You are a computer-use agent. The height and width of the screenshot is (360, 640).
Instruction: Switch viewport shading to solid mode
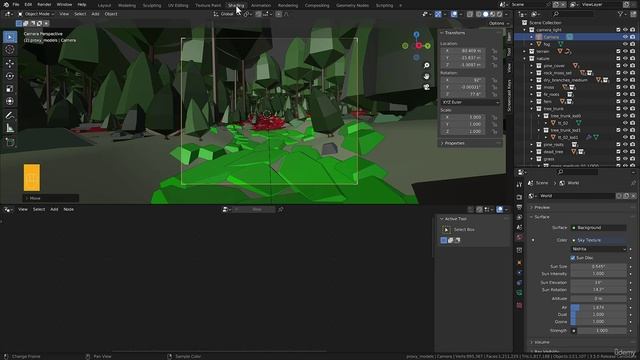(485, 14)
